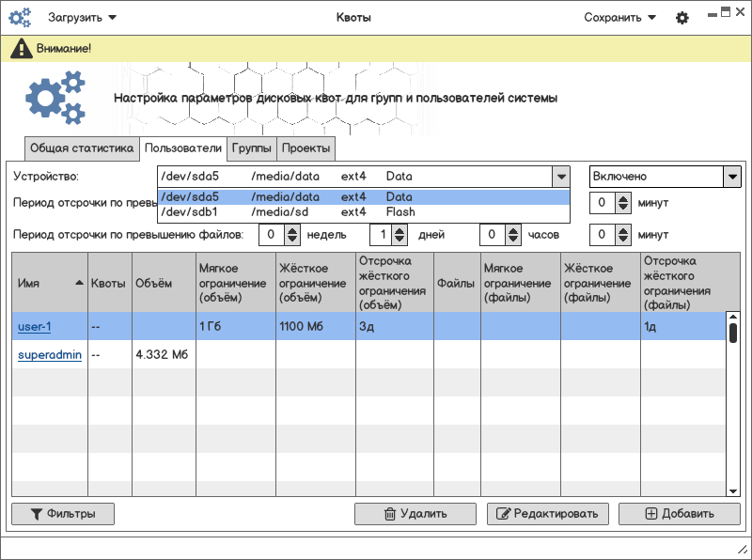Image resolution: width=752 pixels, height=560 pixels.
Task: Open settings via the gear icon
Action: [682, 18]
